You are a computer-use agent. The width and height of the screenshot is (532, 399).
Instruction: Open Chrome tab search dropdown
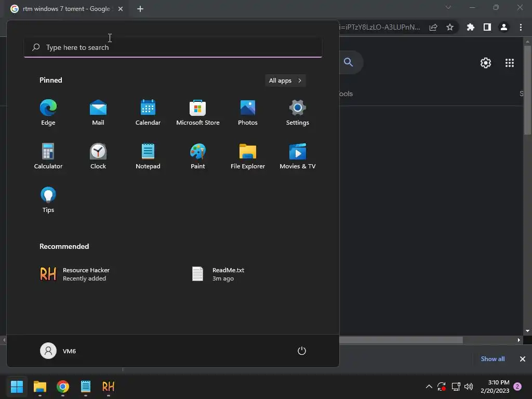coord(448,7)
